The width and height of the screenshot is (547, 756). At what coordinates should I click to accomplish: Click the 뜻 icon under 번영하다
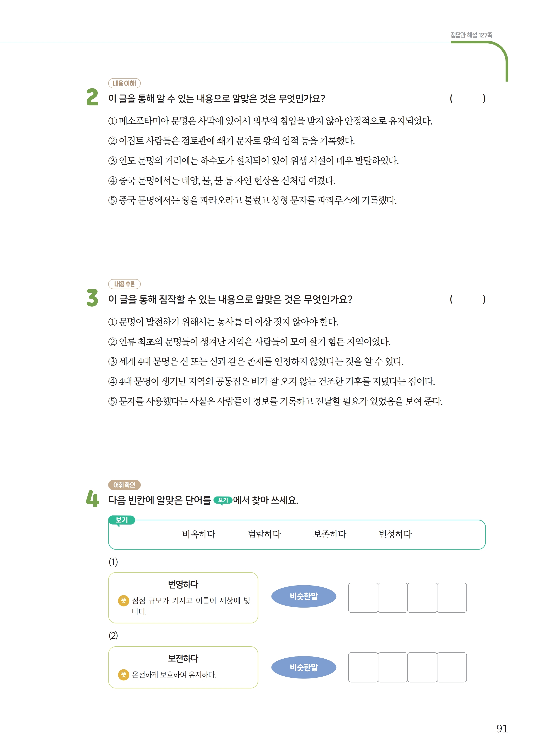(x=123, y=600)
